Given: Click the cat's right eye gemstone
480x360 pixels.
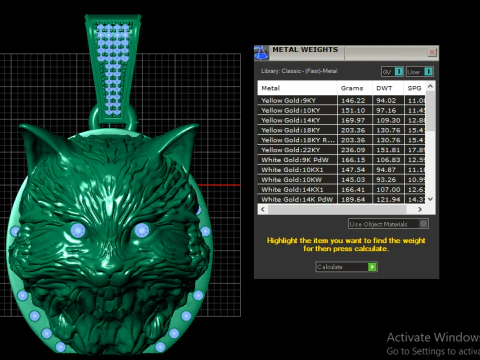Looking at the screenshot, I should tap(141, 230).
